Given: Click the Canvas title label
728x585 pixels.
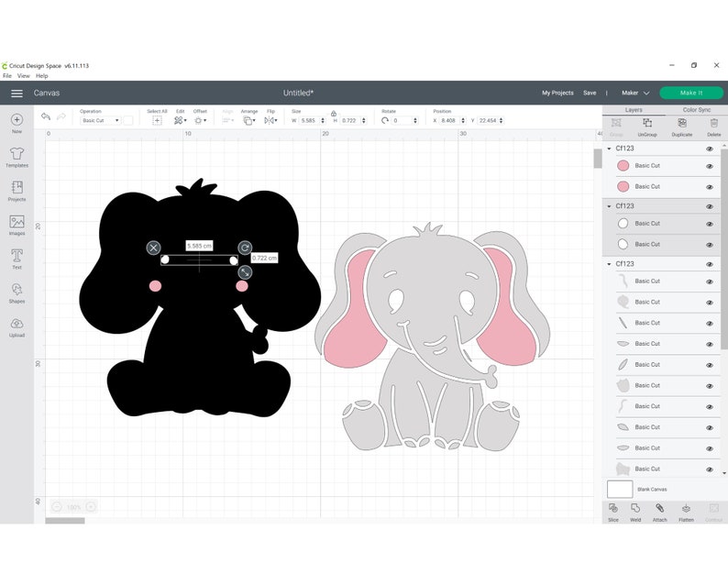Looking at the screenshot, I should (x=47, y=94).
